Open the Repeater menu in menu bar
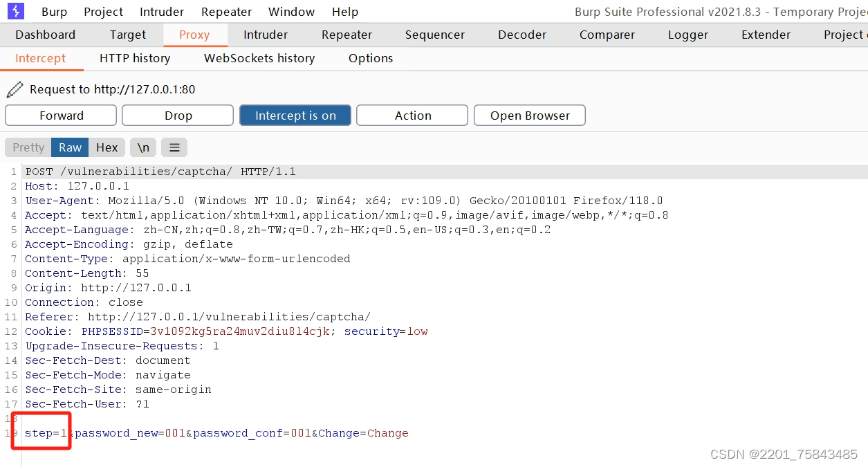 click(226, 12)
